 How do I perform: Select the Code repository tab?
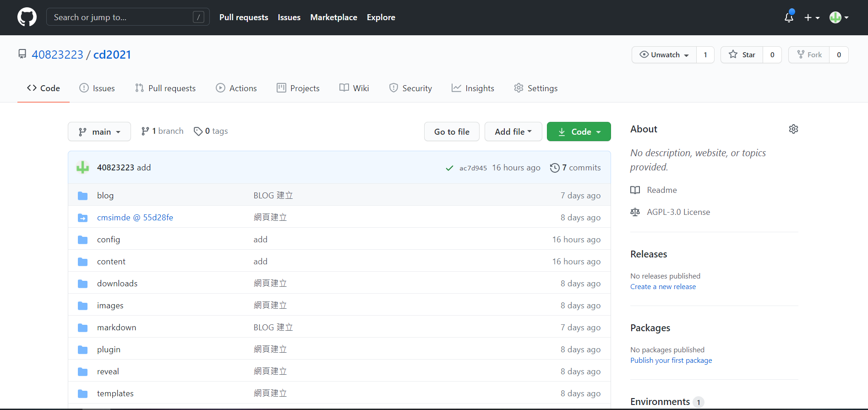point(44,88)
